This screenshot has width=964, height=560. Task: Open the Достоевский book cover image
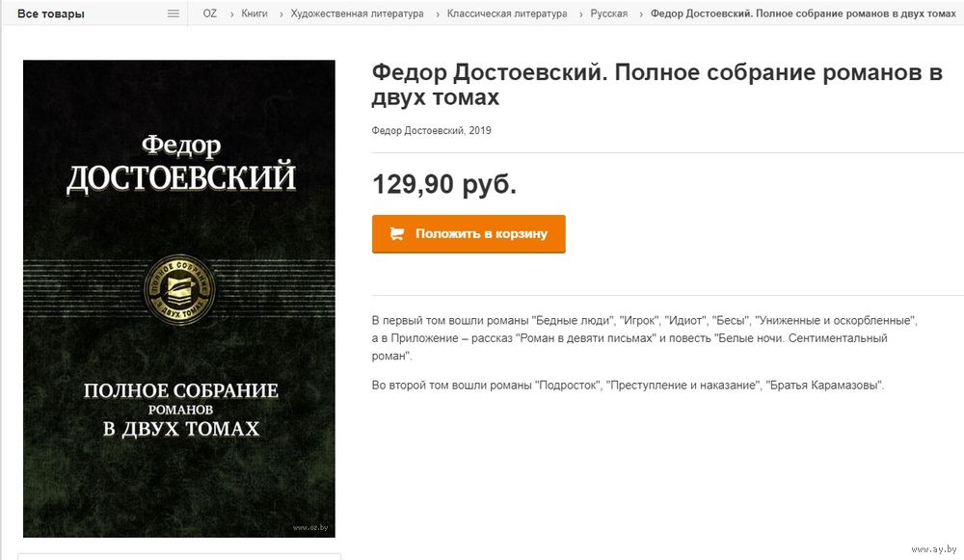(x=179, y=299)
